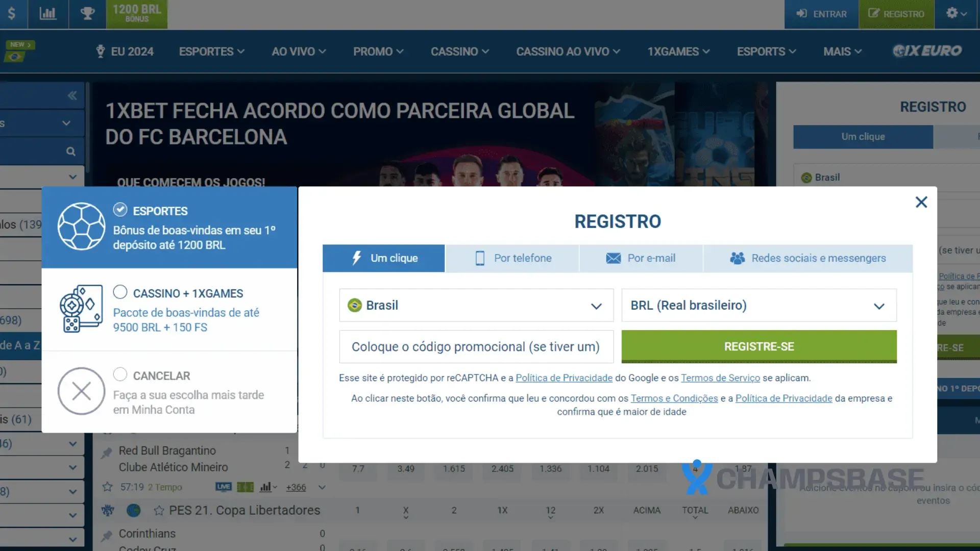Click the search magnifier in the sidebar
The height and width of the screenshot is (551, 980).
[71, 151]
